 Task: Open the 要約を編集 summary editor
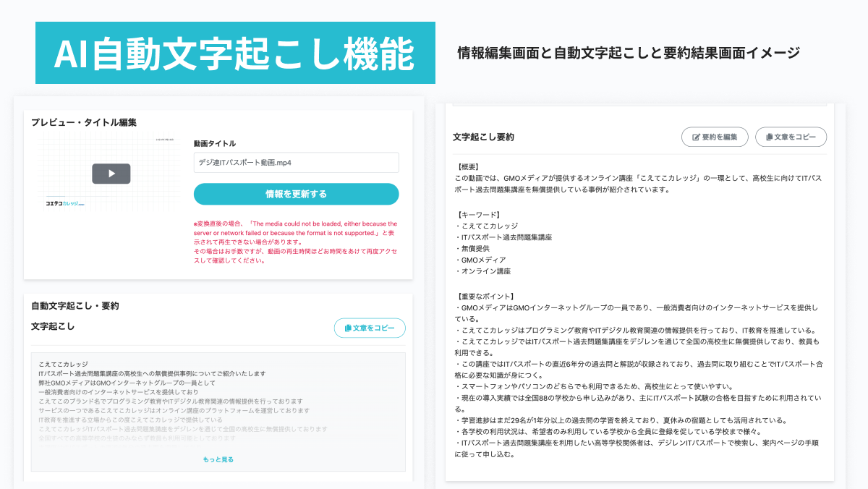pos(715,137)
